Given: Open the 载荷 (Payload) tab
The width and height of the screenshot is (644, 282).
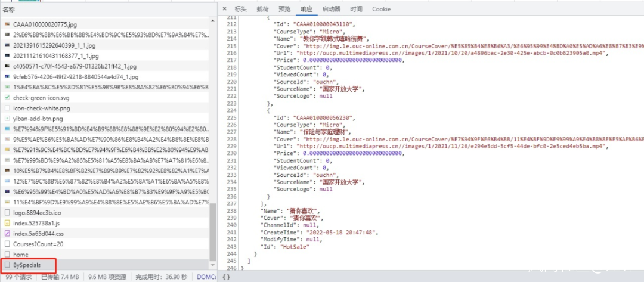Looking at the screenshot, I should click(262, 9).
